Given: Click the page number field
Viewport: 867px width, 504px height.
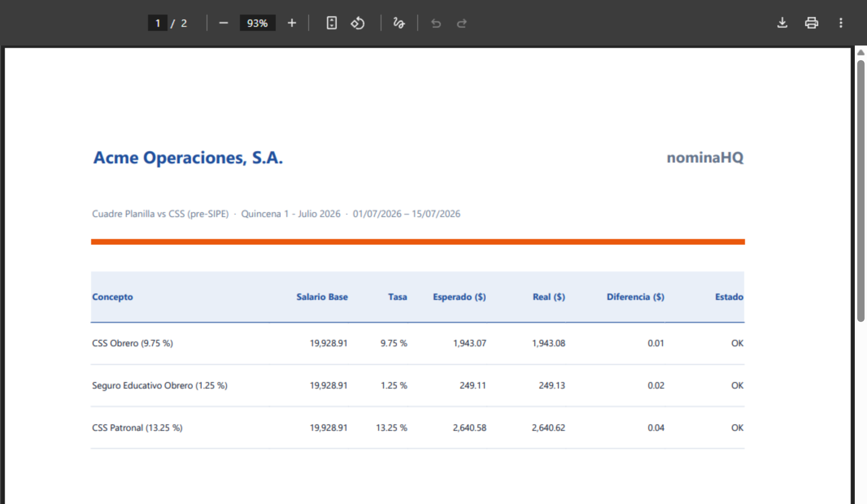Looking at the screenshot, I should click(x=158, y=23).
